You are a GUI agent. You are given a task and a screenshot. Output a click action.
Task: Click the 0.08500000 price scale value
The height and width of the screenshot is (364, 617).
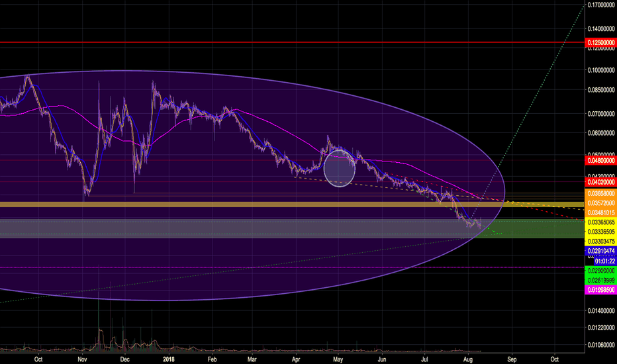601,90
